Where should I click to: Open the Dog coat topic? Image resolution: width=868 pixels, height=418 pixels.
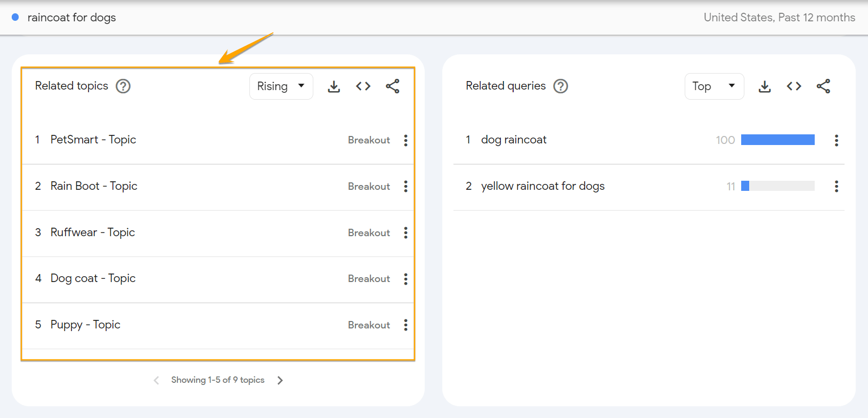click(x=93, y=278)
